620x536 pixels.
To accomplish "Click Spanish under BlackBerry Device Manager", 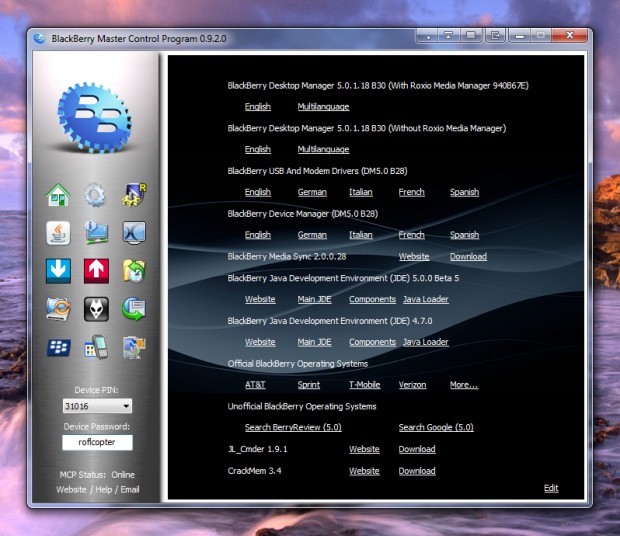I will [x=465, y=235].
